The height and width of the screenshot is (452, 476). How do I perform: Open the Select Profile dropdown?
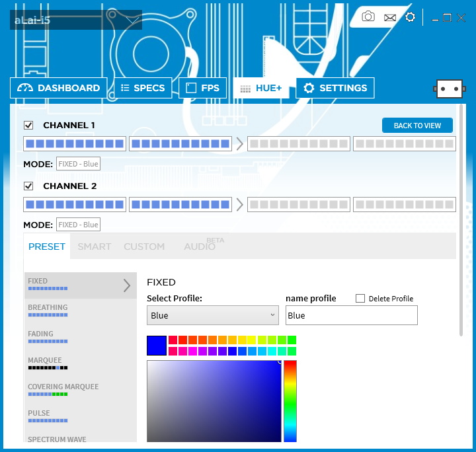pyautogui.click(x=212, y=315)
